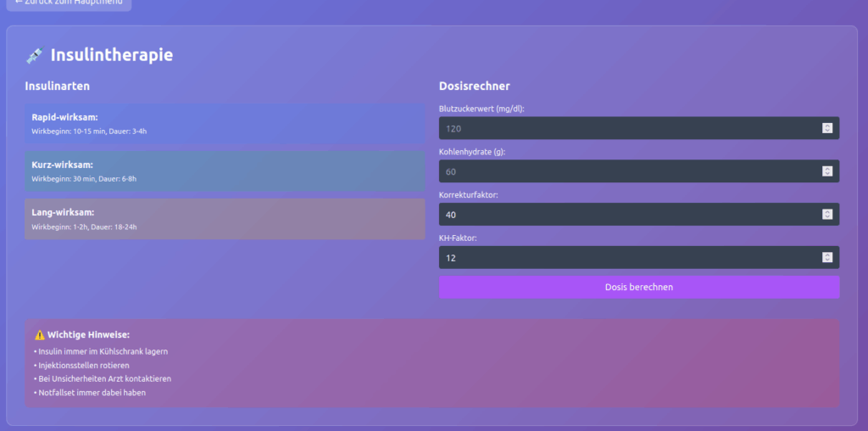
Task: Click the Notfallset immer dabei haben note
Action: click(92, 393)
